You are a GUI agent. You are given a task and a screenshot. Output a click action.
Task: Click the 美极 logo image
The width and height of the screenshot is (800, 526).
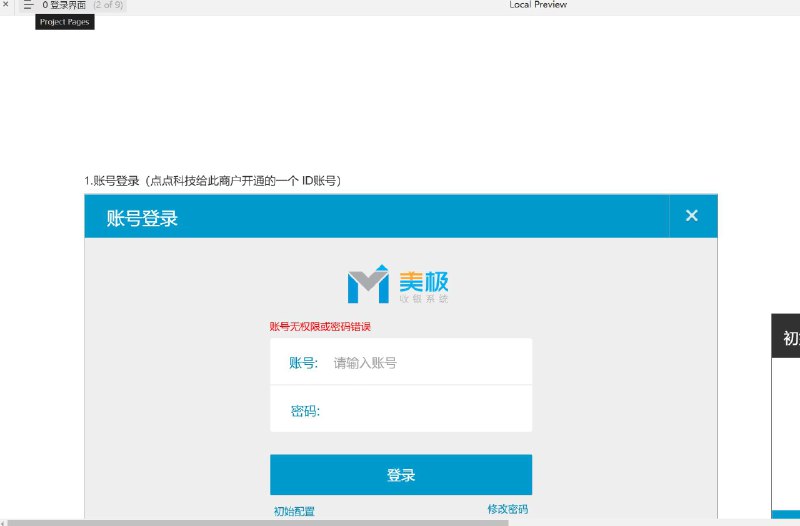(398, 284)
